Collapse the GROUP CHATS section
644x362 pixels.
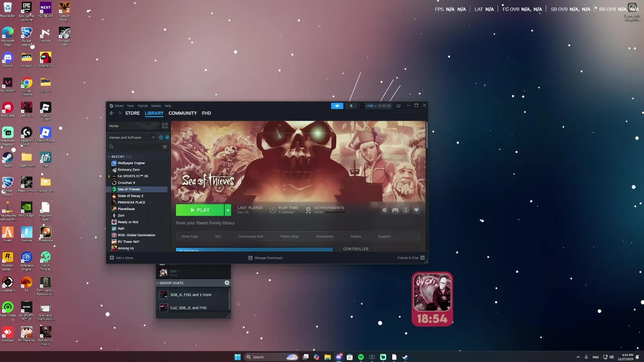[x=157, y=283]
